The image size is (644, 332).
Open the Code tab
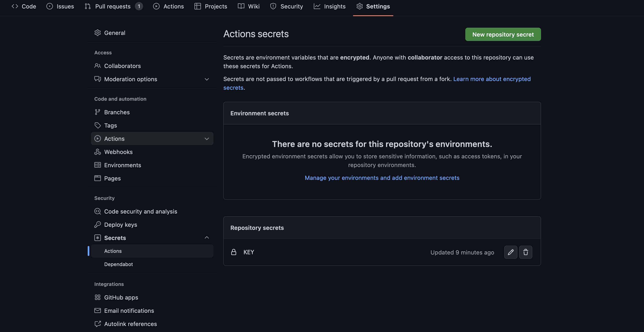coord(24,6)
